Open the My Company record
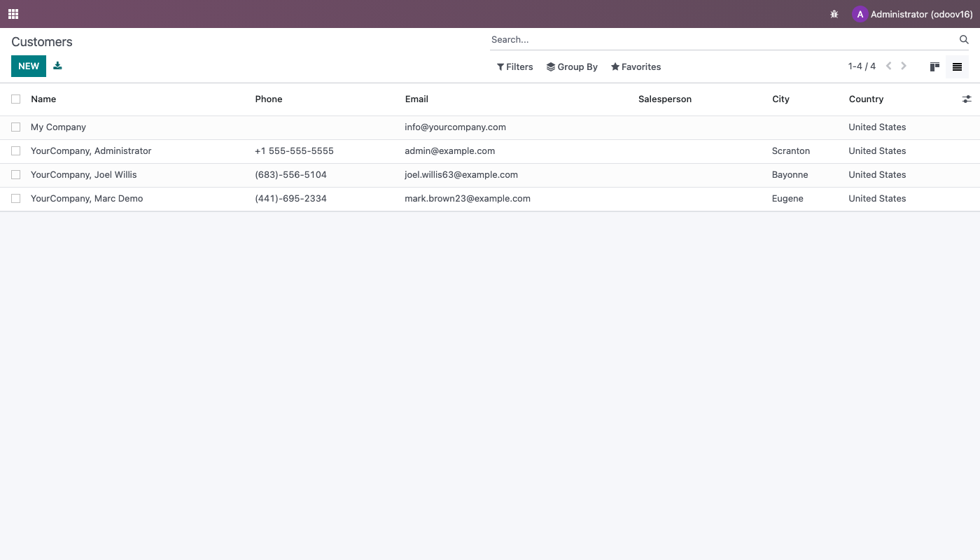980x560 pixels. [x=58, y=127]
